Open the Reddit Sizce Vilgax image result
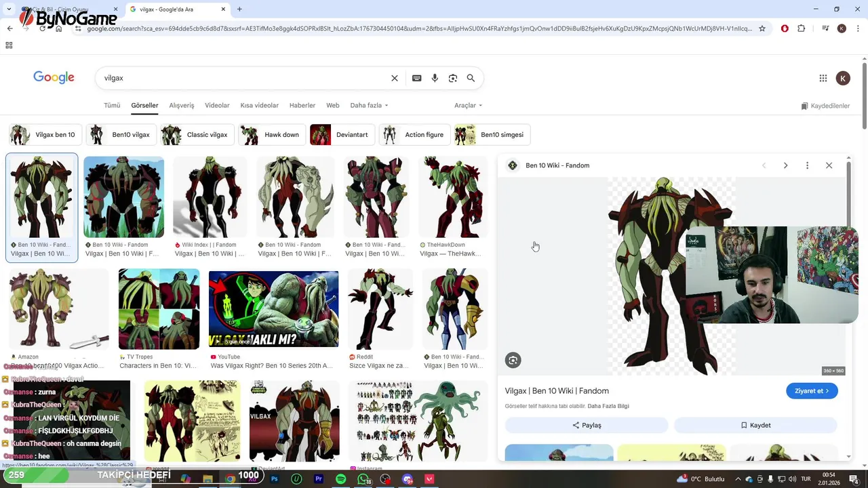 (x=380, y=309)
